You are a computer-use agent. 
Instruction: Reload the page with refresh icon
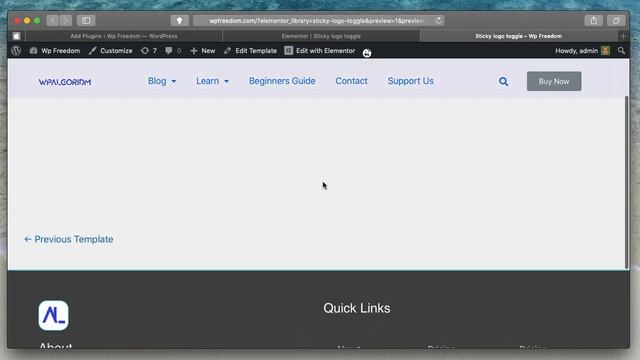[438, 20]
